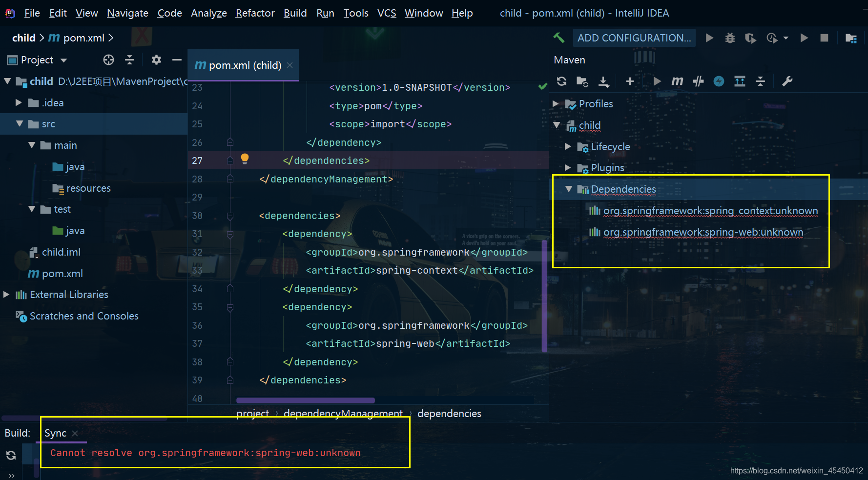Expand External Libraries node
The height and width of the screenshot is (480, 868).
[x=6, y=294]
